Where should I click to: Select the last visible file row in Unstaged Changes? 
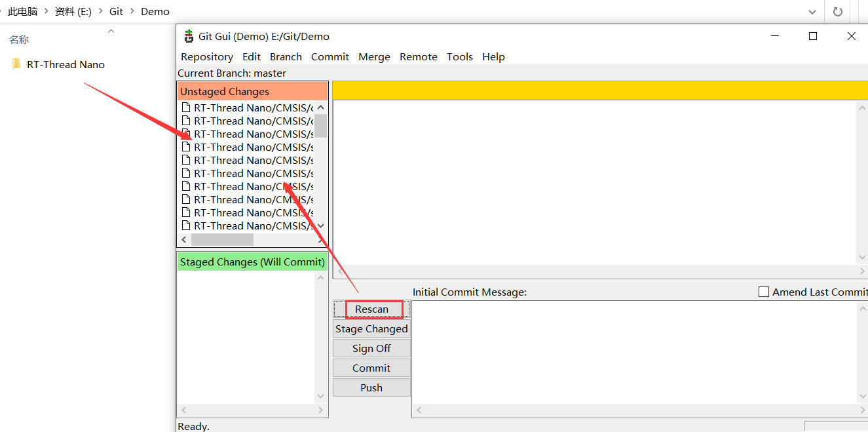[x=248, y=226]
